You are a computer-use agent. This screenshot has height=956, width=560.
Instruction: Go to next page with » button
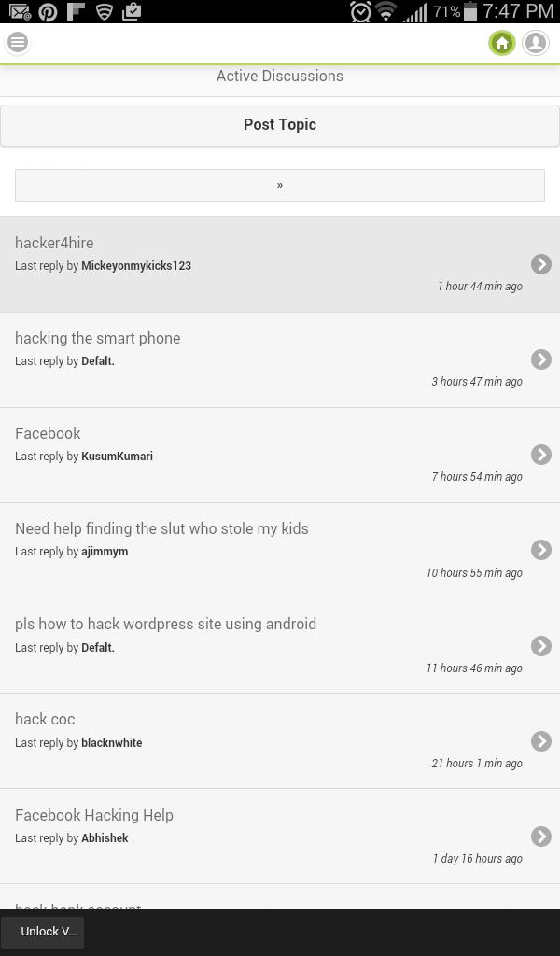pyautogui.click(x=280, y=185)
